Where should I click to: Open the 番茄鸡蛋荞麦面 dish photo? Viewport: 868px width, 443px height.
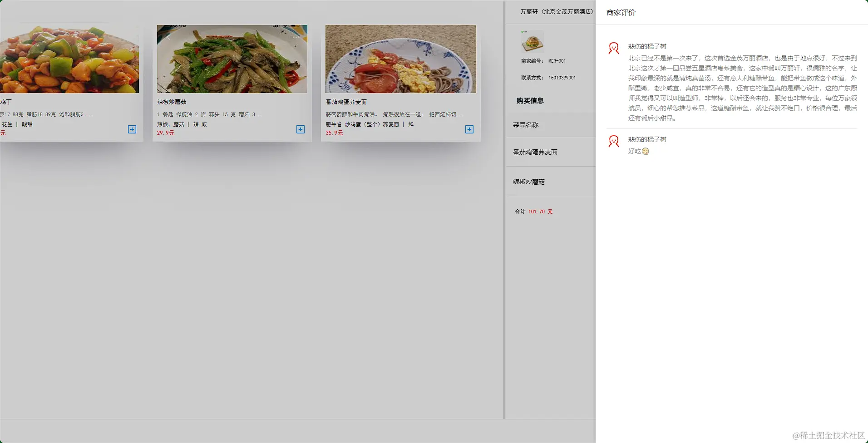(x=401, y=59)
